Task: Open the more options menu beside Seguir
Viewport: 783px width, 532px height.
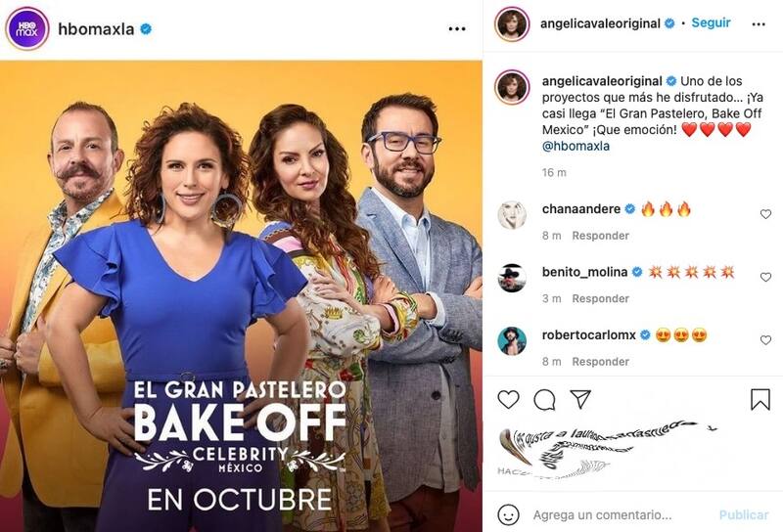Action: pos(760,23)
